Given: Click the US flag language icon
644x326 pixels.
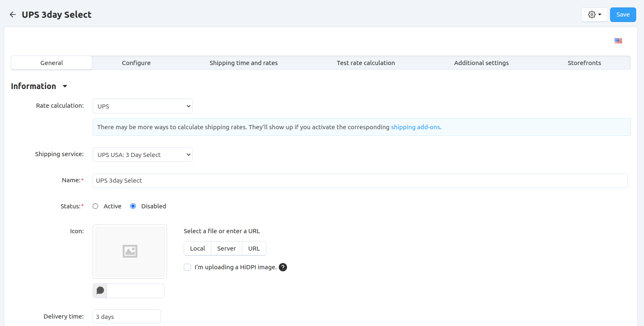Looking at the screenshot, I should coord(618,41).
